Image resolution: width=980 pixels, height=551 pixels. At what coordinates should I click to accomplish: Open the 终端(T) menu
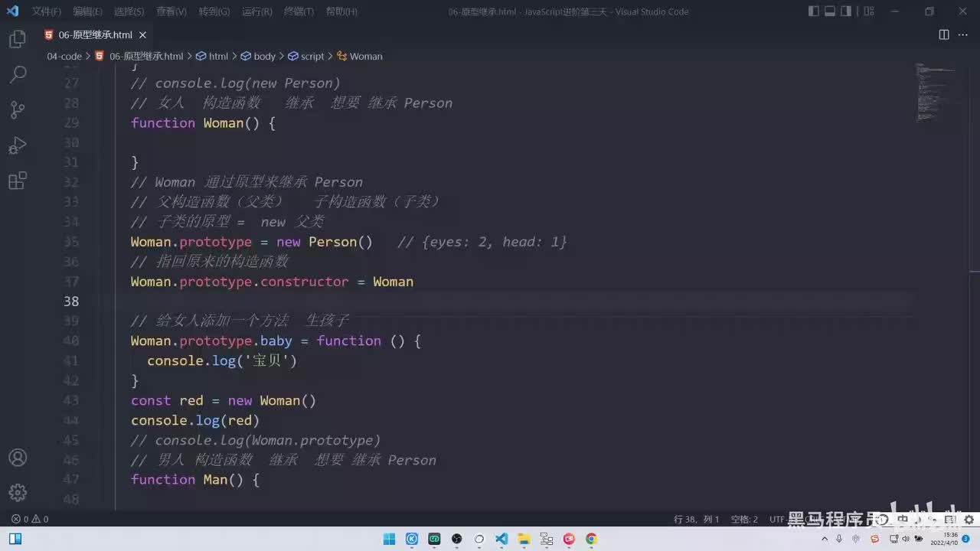coord(299,11)
